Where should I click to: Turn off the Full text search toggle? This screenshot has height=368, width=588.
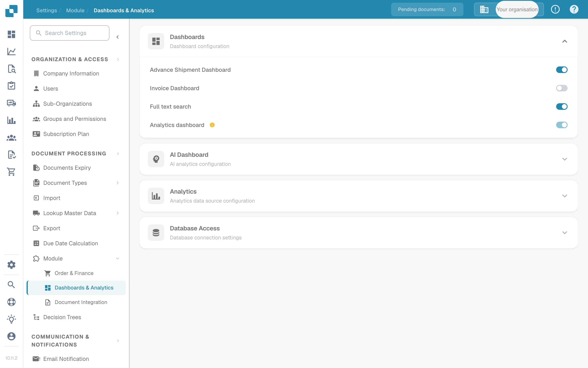coord(562,107)
